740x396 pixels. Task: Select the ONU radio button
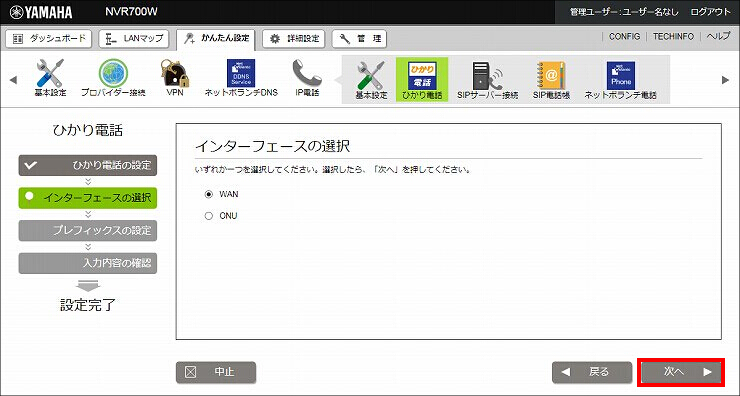point(209,216)
